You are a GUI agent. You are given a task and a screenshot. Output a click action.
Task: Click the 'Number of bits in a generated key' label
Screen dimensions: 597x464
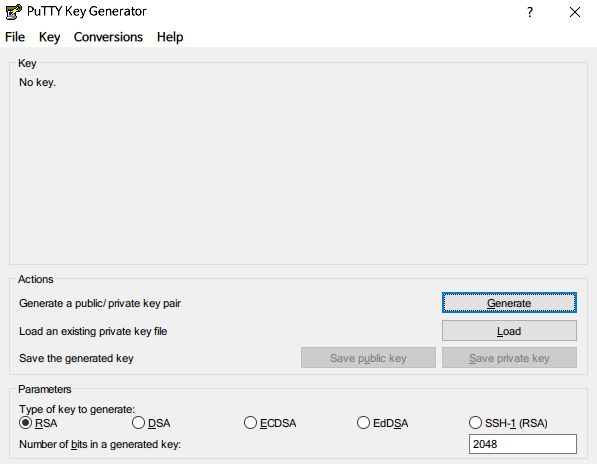[x=100, y=444]
